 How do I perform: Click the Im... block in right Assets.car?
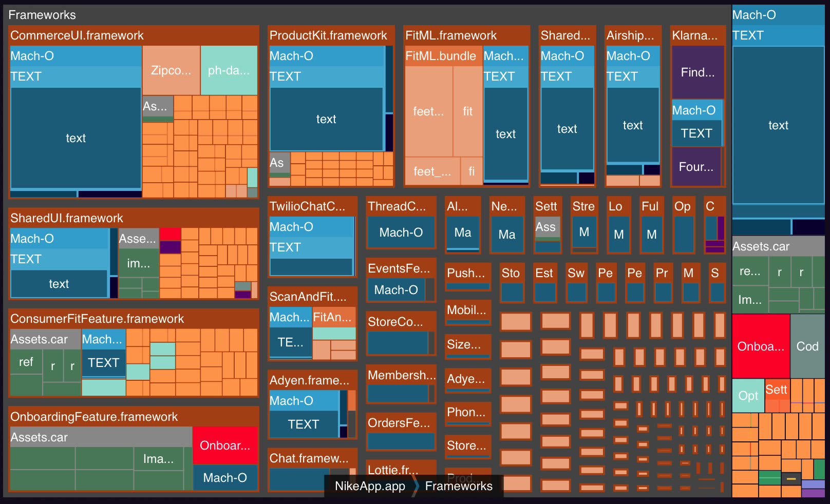(750, 300)
